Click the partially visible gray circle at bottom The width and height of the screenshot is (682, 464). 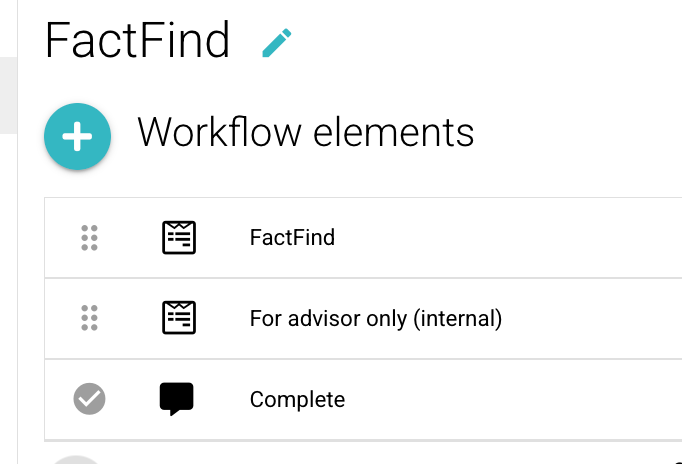tap(77, 459)
